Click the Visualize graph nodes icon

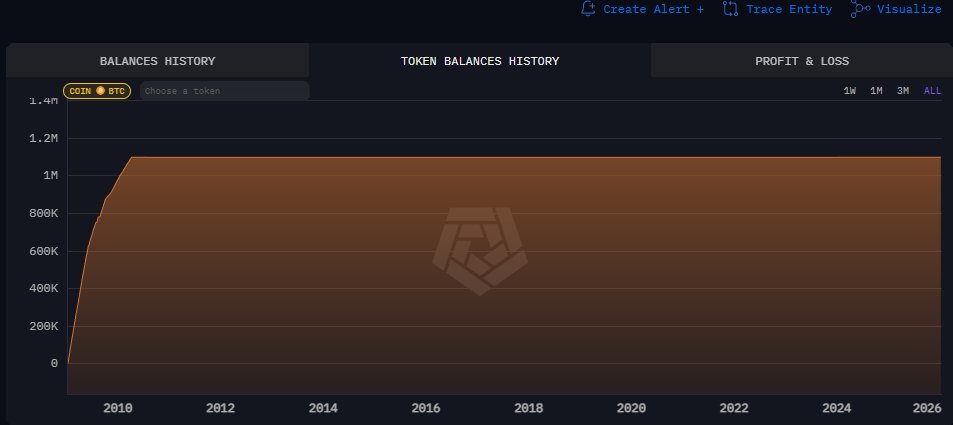[x=861, y=9]
